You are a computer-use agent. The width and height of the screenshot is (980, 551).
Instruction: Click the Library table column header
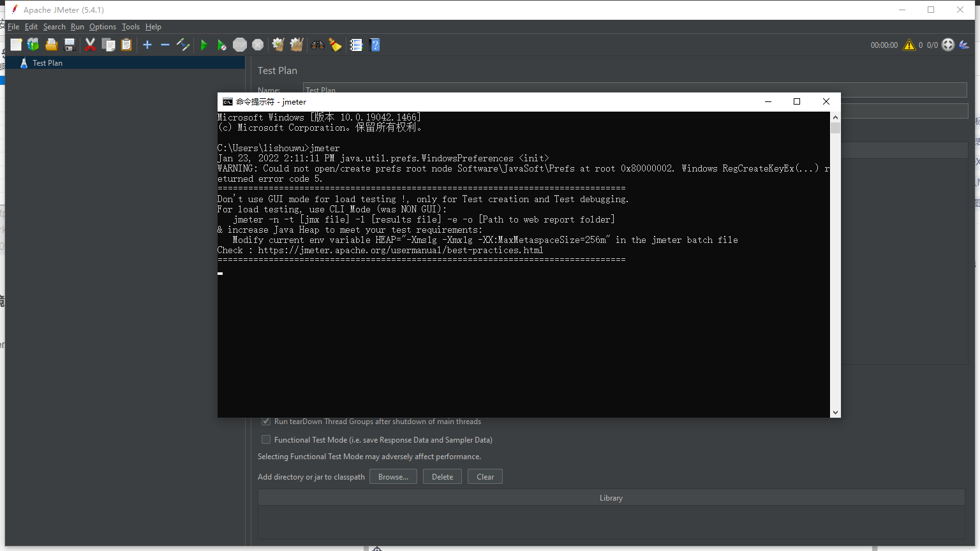tap(611, 498)
